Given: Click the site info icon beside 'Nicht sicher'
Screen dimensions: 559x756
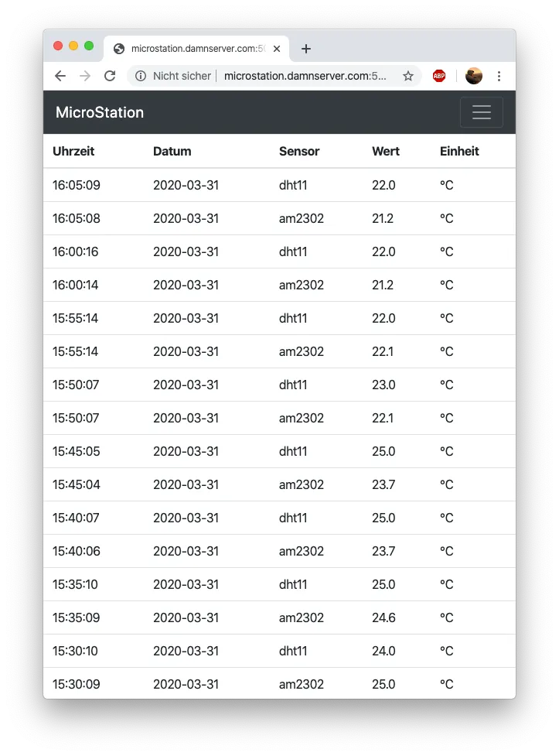Looking at the screenshot, I should [141, 76].
